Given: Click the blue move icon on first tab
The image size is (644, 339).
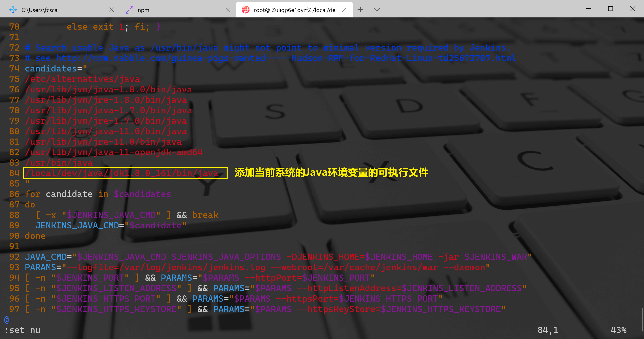Looking at the screenshot, I should [x=13, y=10].
